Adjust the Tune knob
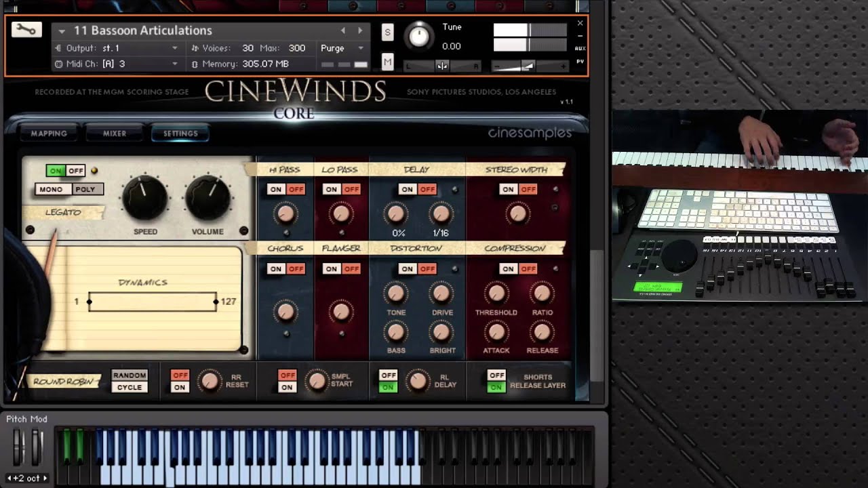The height and width of the screenshot is (488, 868). pyautogui.click(x=420, y=36)
